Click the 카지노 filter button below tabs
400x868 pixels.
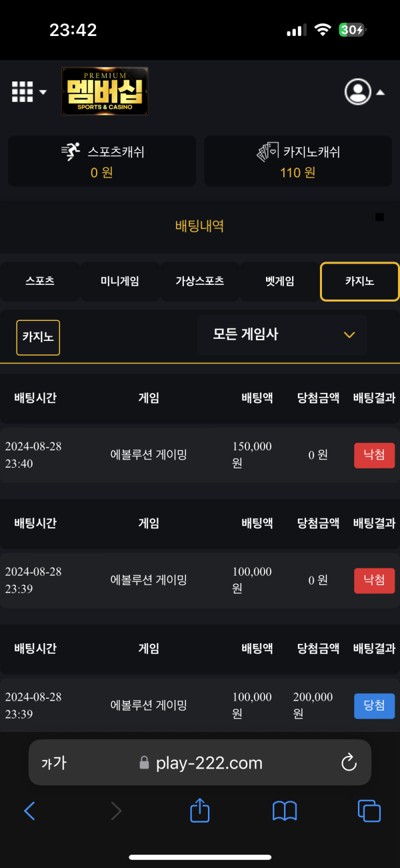38,337
